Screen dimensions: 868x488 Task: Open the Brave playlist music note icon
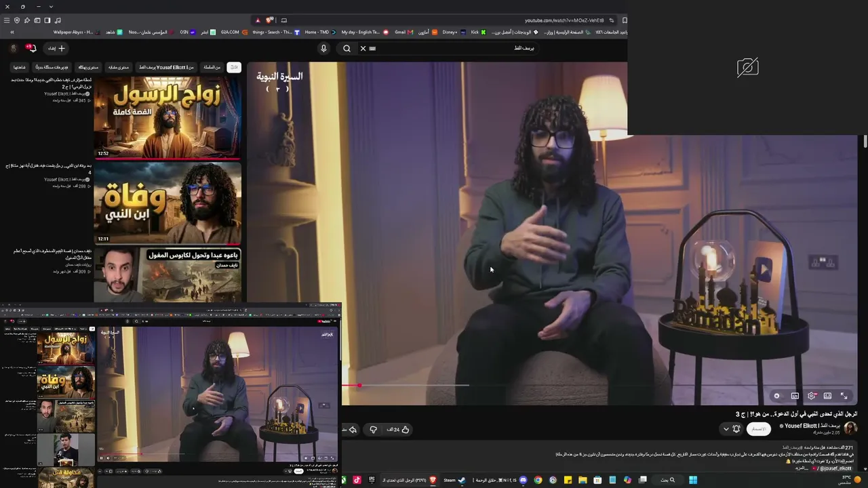coord(58,20)
